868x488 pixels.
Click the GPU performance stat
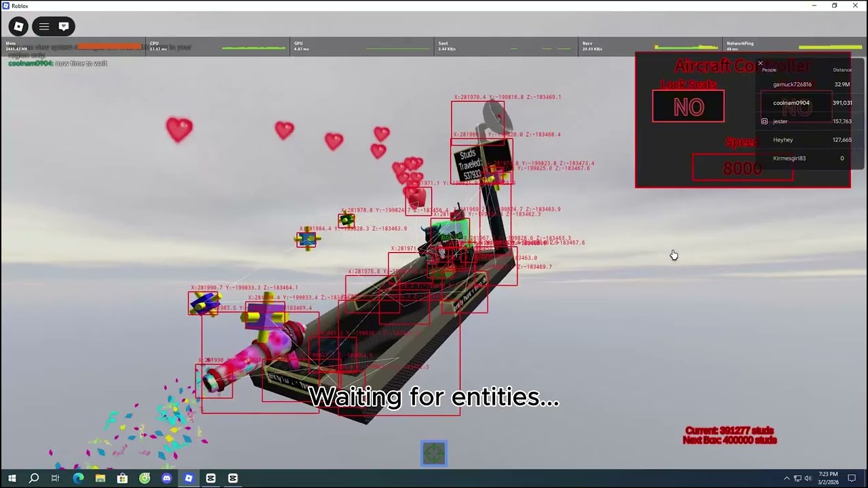point(363,46)
